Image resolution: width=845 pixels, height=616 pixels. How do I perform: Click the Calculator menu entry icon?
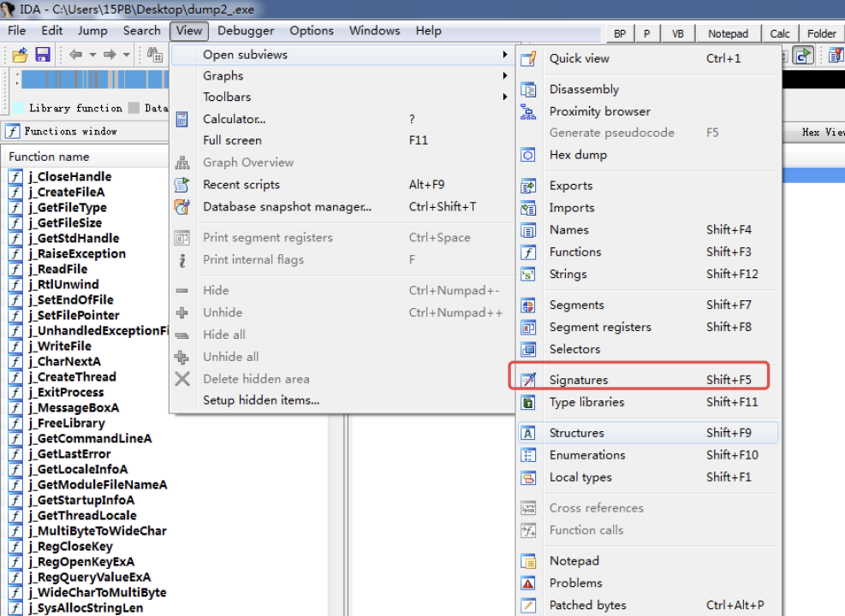point(181,119)
